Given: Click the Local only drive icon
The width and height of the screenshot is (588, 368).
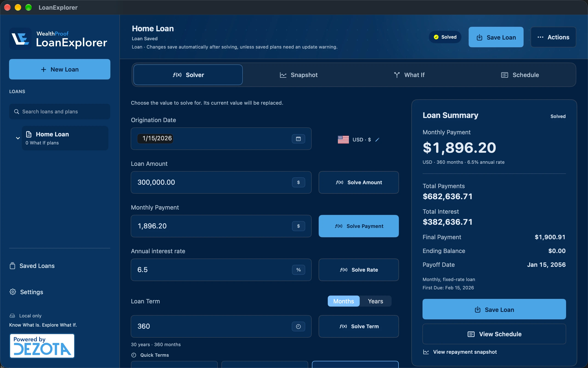Looking at the screenshot, I should pos(12,316).
